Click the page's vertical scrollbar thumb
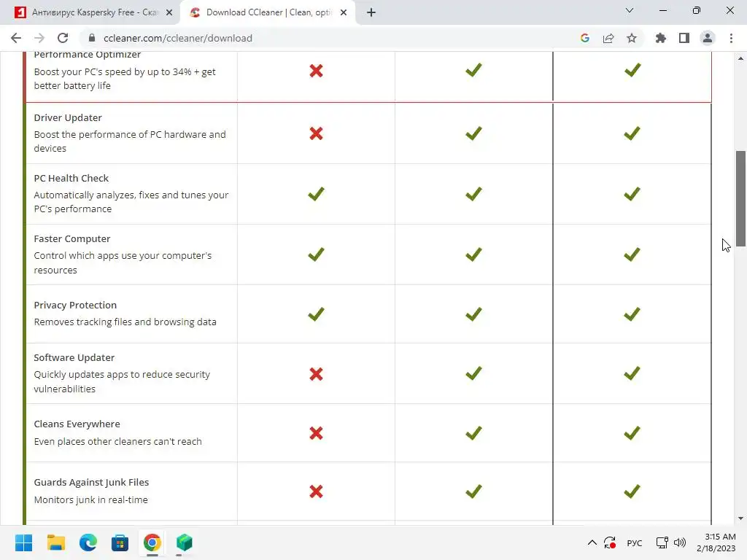747x560 pixels. (x=741, y=198)
